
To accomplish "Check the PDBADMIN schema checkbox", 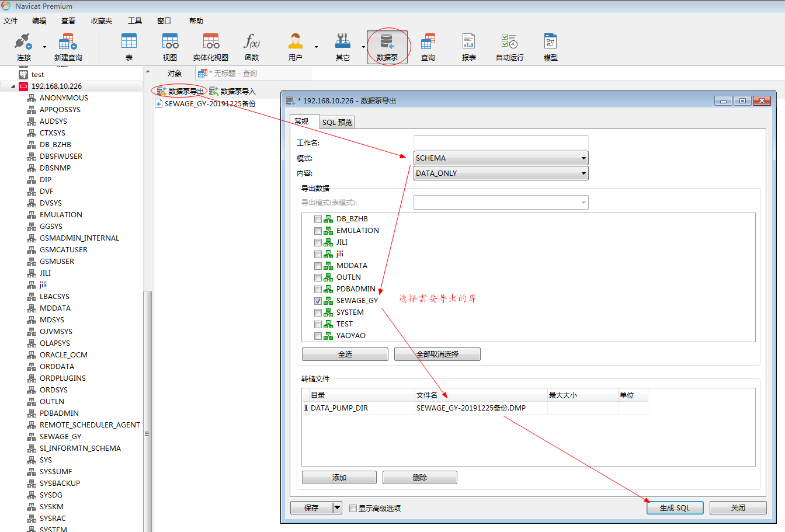I will coord(318,289).
